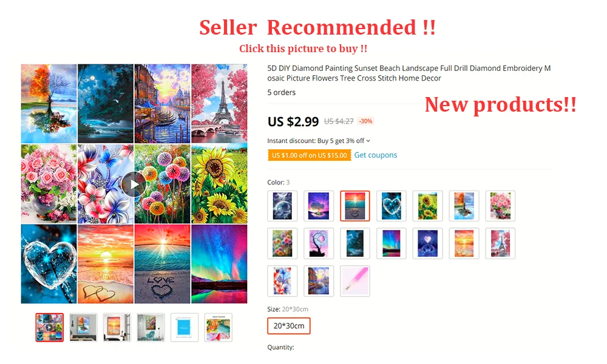Select the Eiffel Tower color option
This screenshot has height=364, width=607.
point(501,243)
